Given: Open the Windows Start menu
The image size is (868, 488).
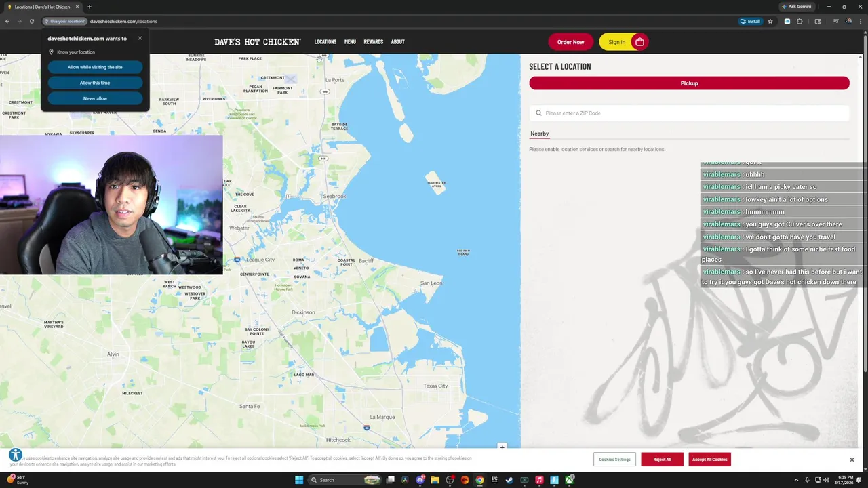Looking at the screenshot, I should (x=299, y=480).
